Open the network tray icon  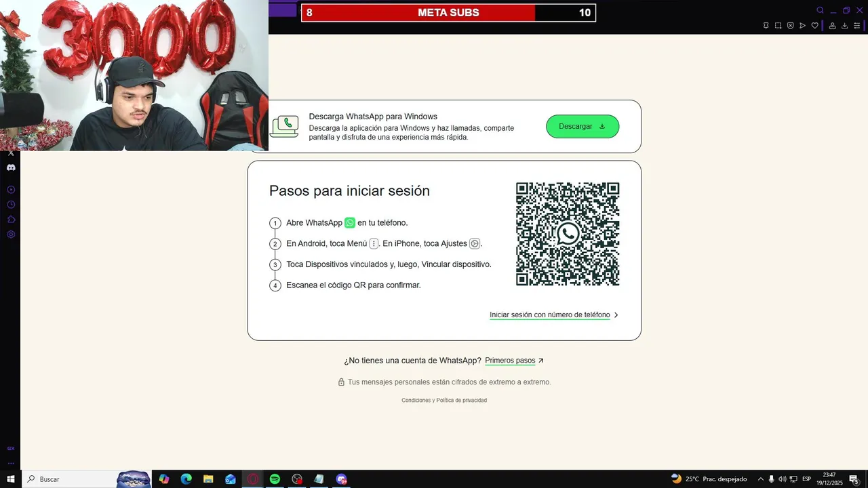793,479
